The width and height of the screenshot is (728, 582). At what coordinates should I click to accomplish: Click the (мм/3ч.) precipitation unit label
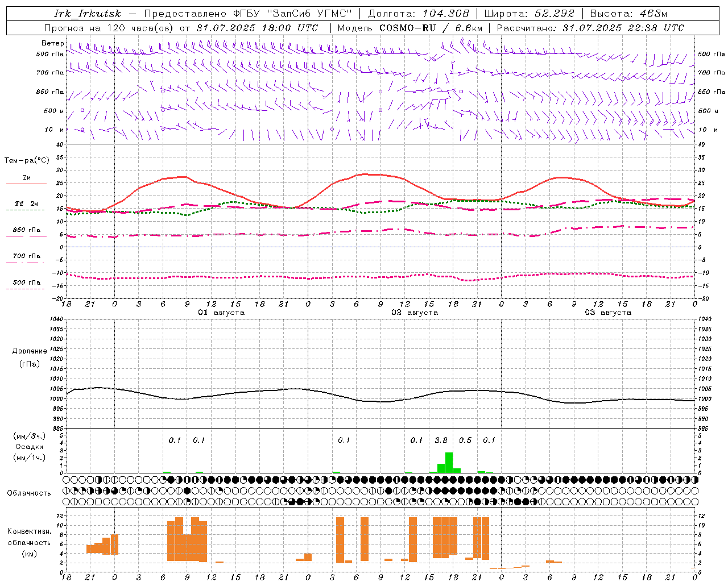[29, 436]
